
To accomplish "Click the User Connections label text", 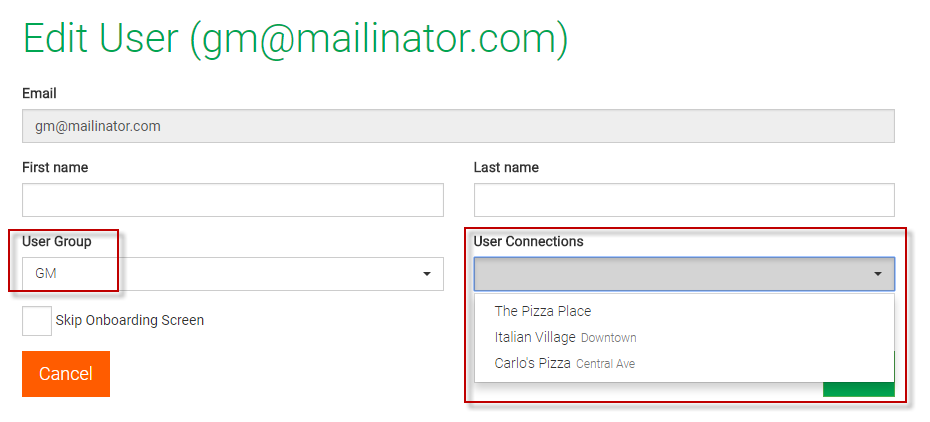I will coord(528,241).
